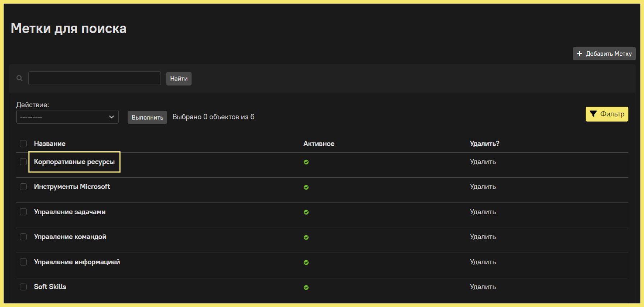Tick the Soft Skills checkbox

click(x=23, y=287)
